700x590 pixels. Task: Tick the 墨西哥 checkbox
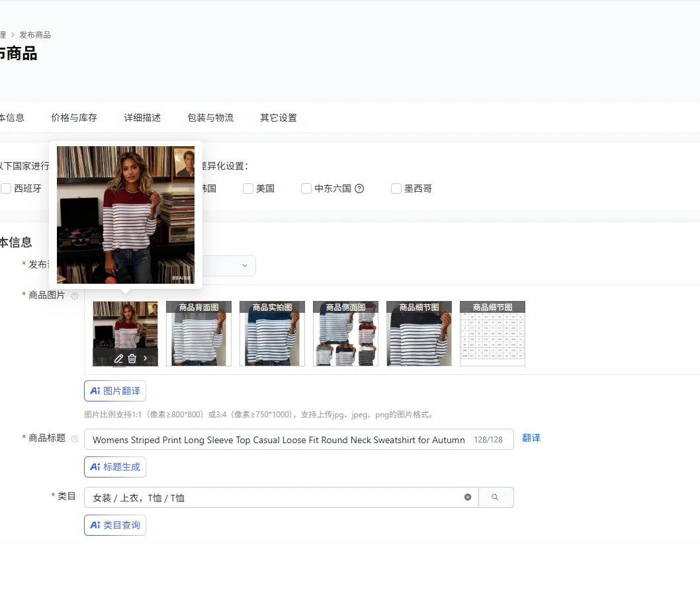pos(396,189)
